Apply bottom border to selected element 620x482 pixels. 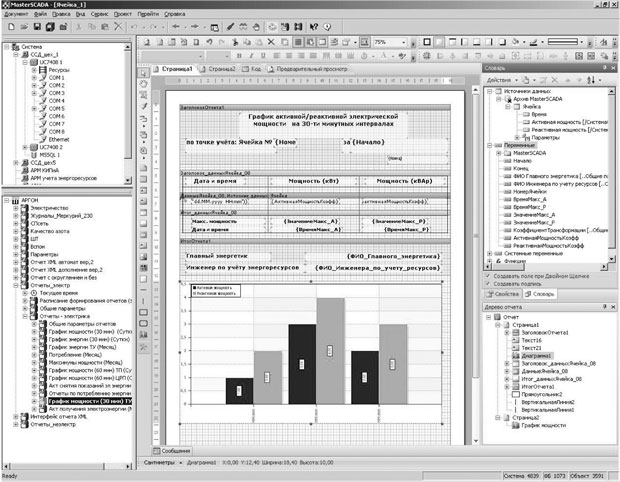(477, 42)
